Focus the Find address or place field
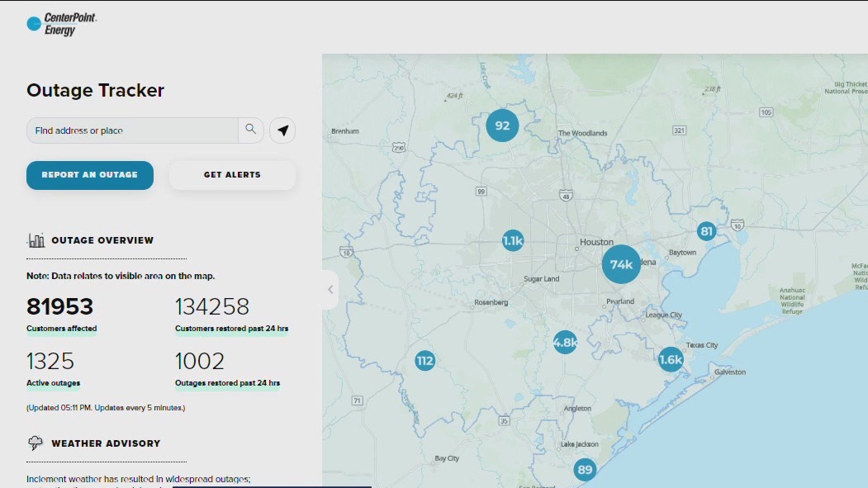Screen dimensions: 868x488 click(132, 130)
